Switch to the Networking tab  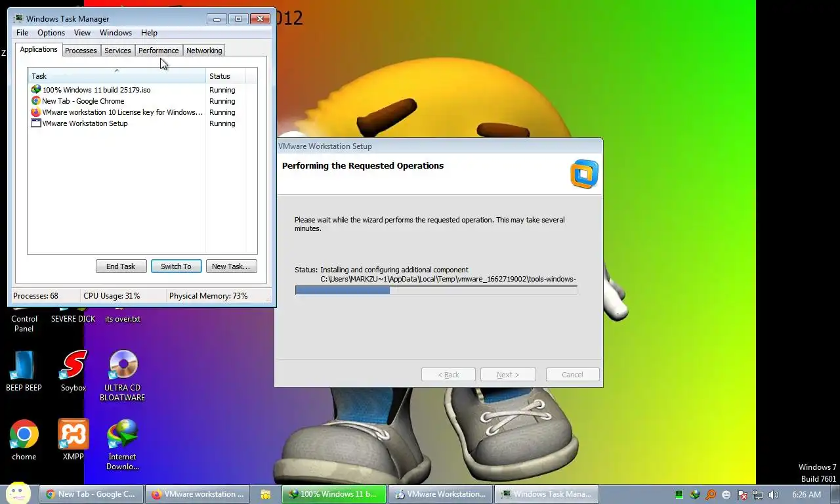(204, 51)
